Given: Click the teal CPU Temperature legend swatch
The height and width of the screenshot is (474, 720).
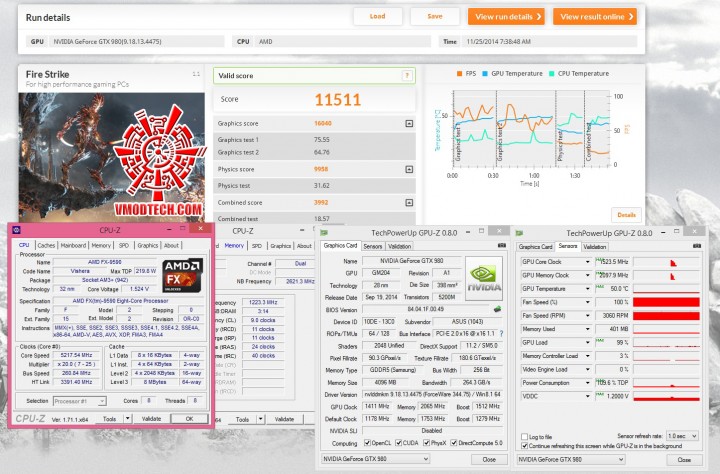Looking at the screenshot, I should (551, 73).
